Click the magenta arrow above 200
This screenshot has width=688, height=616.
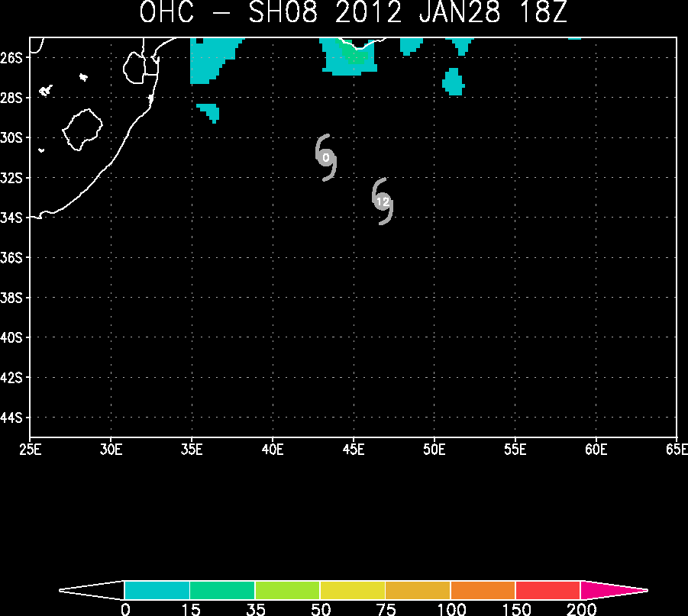(613, 590)
